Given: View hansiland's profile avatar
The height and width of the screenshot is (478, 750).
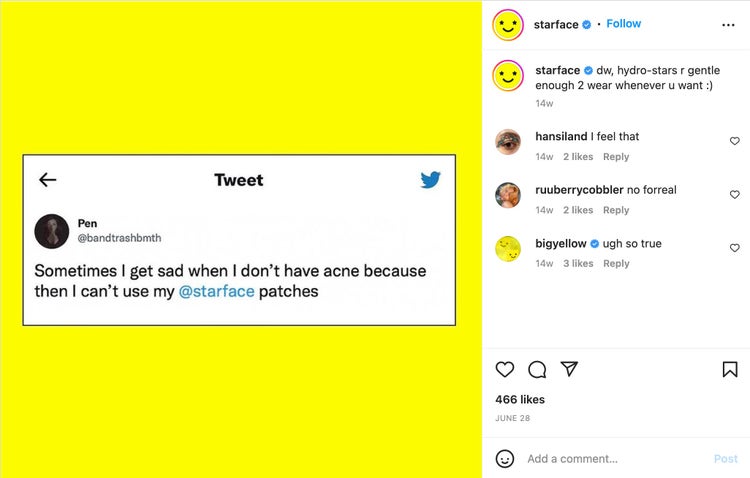Looking at the screenshot, I should [508, 142].
